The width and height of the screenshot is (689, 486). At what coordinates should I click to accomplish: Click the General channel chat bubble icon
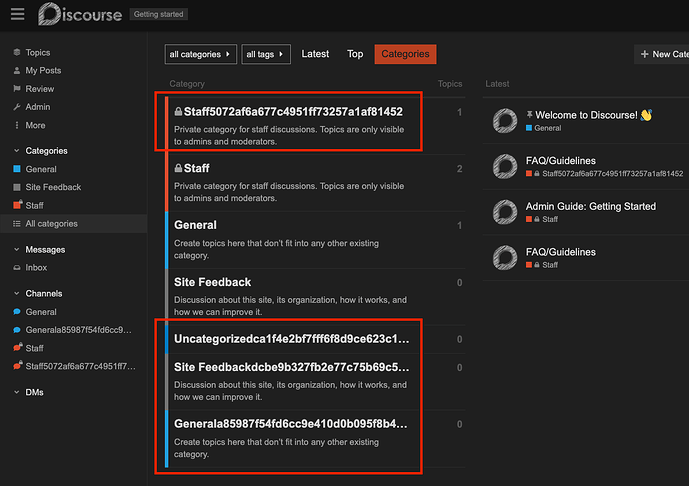[x=17, y=312]
